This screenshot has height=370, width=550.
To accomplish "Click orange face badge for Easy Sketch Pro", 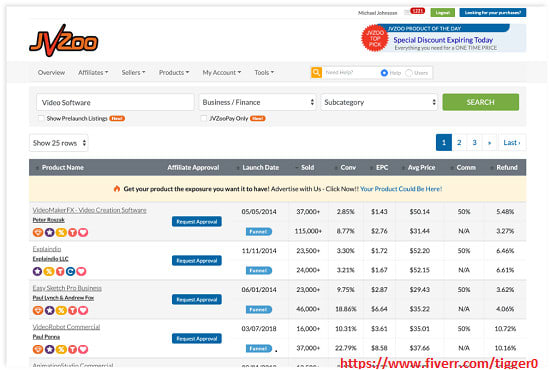I will click(x=38, y=310).
